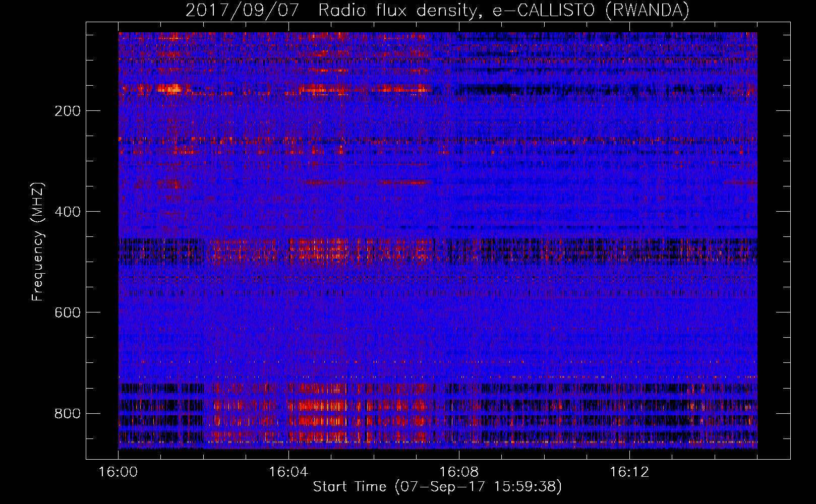The image size is (816, 504).
Task: Click the '200' frequency axis label
Action: (68, 111)
